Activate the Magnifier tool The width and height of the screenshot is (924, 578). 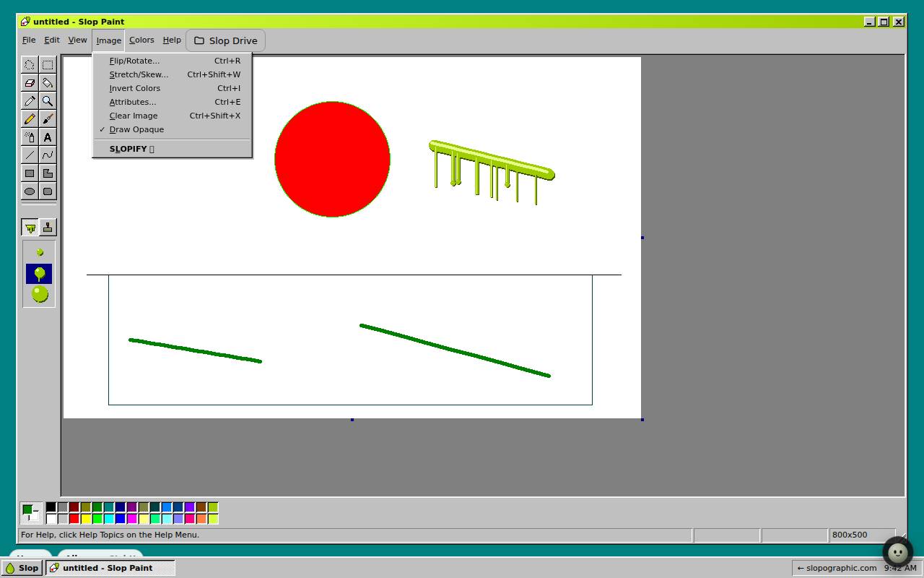[48, 100]
